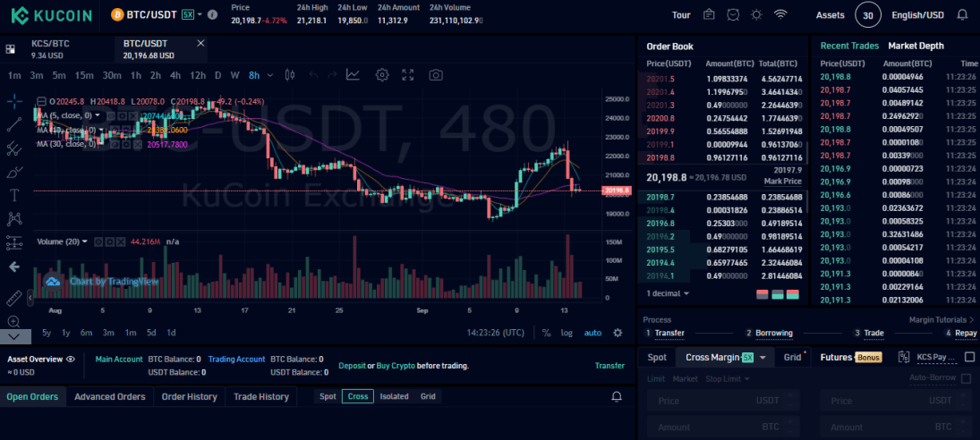Screen dimensions: 980x440
Task: Take a chart snapshot with camera icon
Action: pos(436,75)
